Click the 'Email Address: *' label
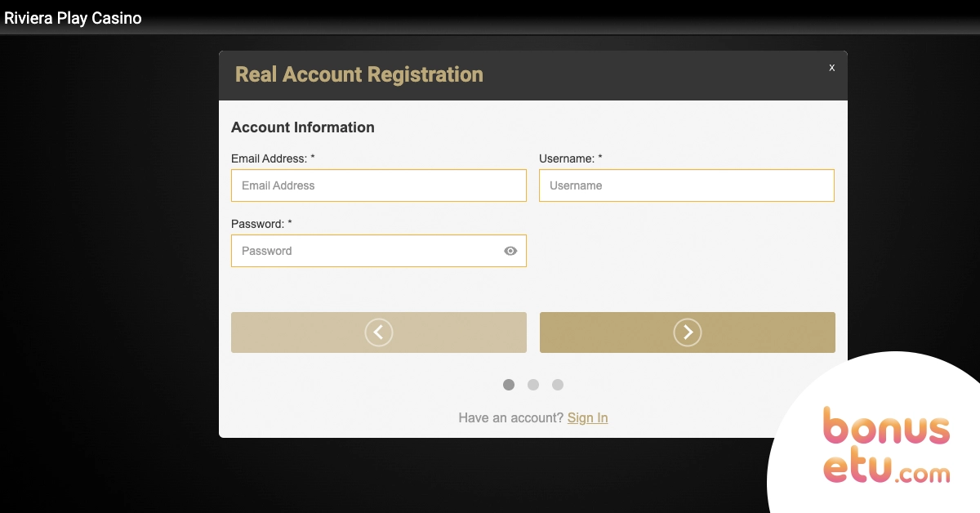The height and width of the screenshot is (513, 980). (x=273, y=158)
